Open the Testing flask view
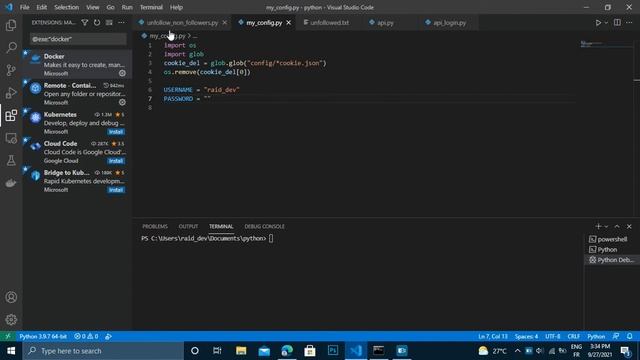 pos(11,160)
